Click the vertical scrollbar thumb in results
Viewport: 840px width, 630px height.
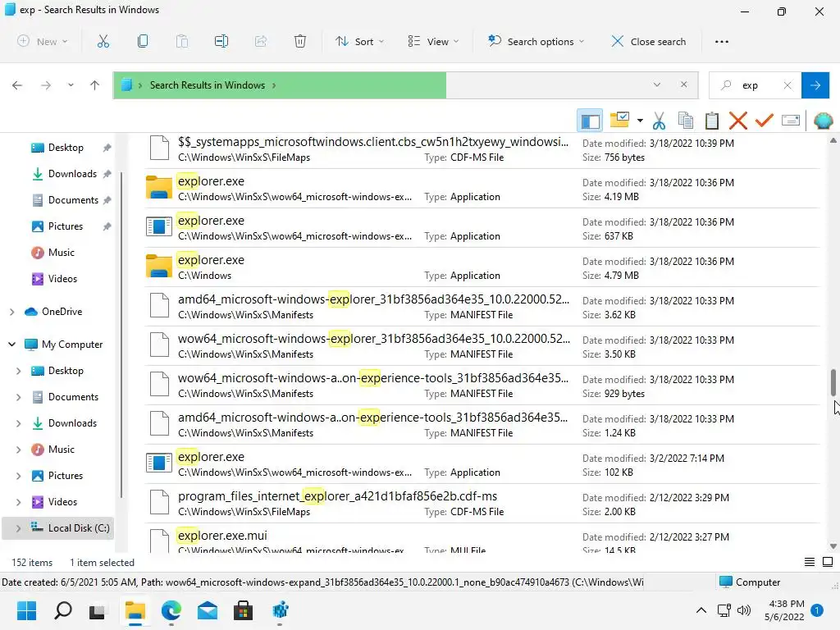pyautogui.click(x=833, y=382)
